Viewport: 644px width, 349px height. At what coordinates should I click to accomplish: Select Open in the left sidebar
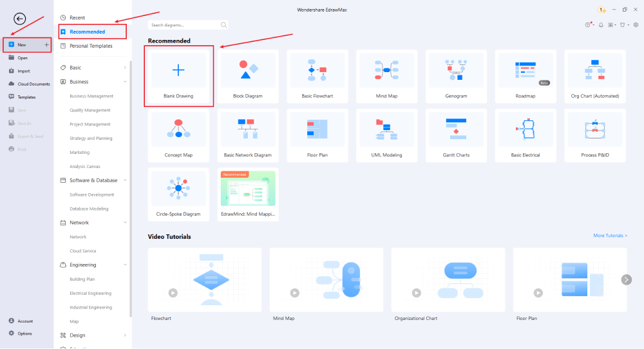coord(23,58)
